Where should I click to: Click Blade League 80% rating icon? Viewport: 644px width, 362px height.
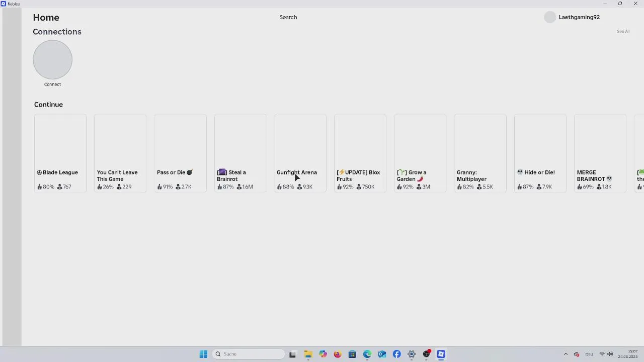pyautogui.click(x=40, y=187)
